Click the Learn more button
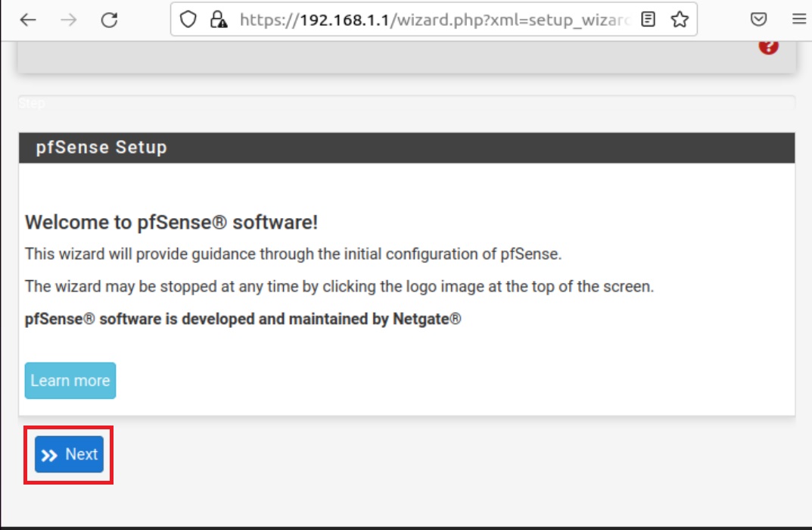This screenshot has height=530, width=812. click(x=70, y=380)
